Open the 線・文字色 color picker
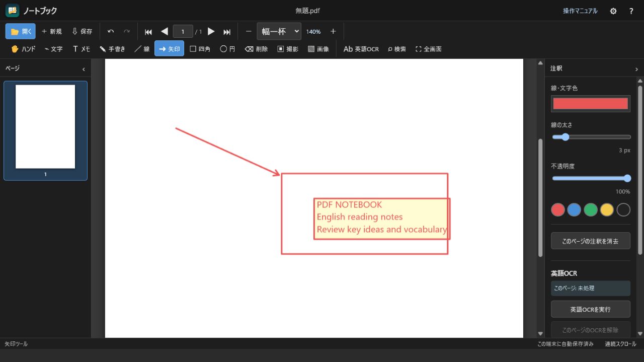Viewport: 644px width, 362px height. pyautogui.click(x=591, y=104)
